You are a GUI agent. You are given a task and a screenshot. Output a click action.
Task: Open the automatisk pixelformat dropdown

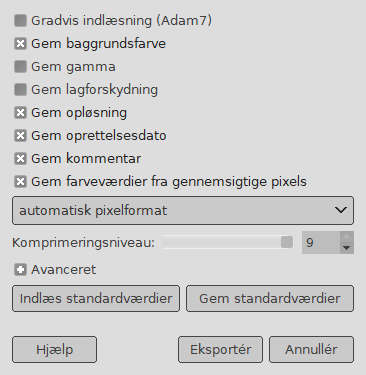(x=183, y=210)
